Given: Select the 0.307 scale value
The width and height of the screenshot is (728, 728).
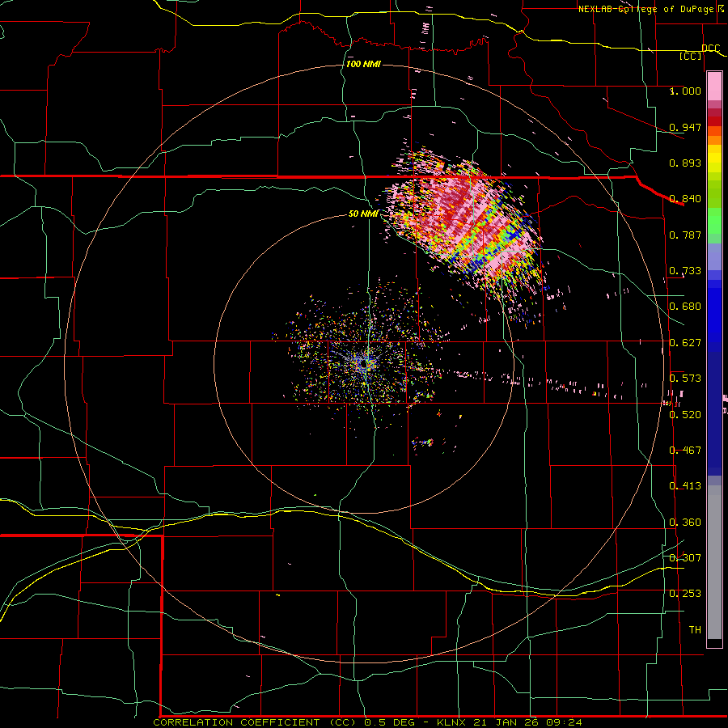Looking at the screenshot, I should click(685, 557).
